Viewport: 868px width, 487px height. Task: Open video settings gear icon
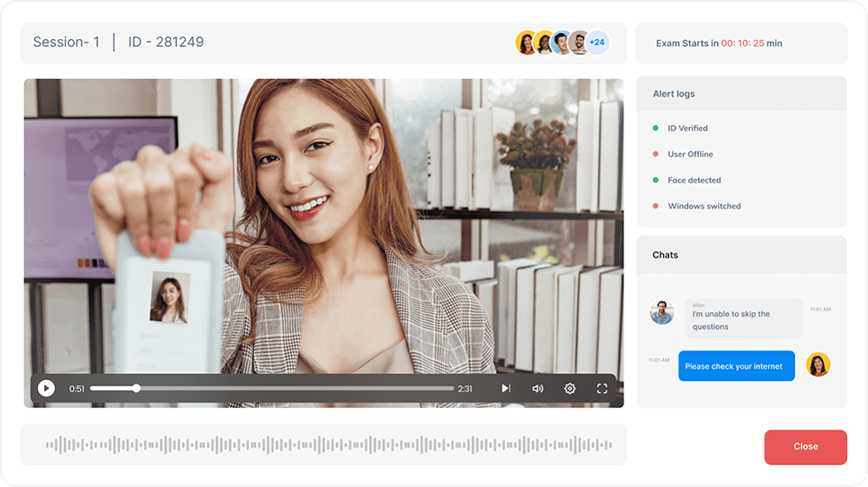pyautogui.click(x=570, y=389)
